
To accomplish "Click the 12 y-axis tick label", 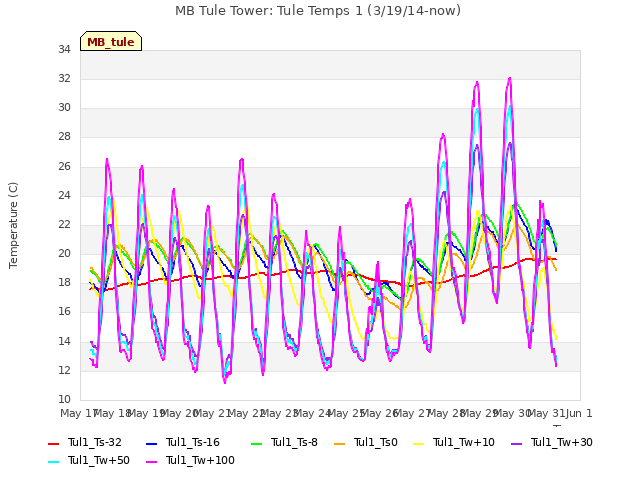I will coord(64,371).
